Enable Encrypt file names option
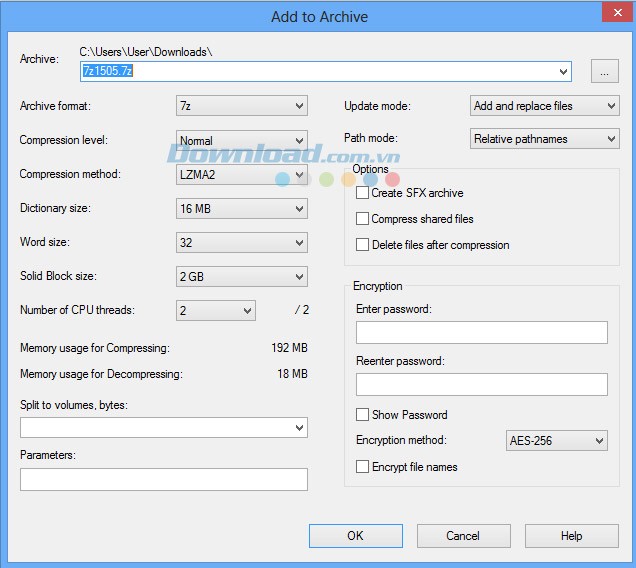Image resolution: width=636 pixels, height=568 pixels. [x=363, y=467]
